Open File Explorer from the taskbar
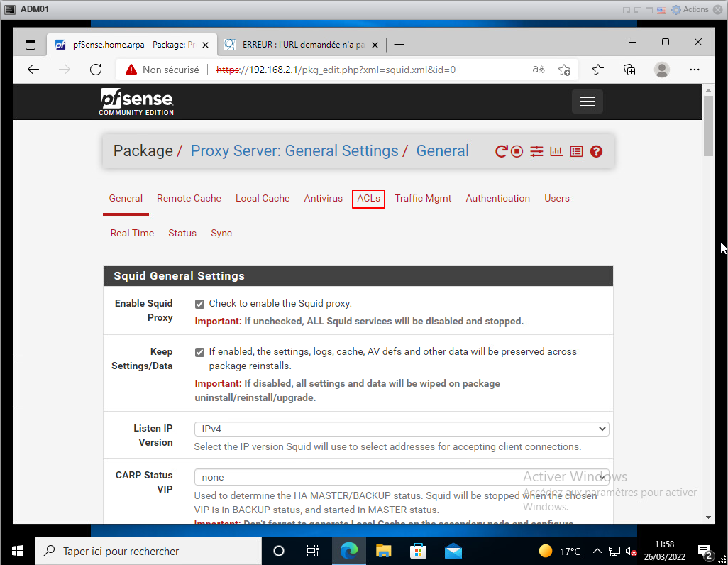 click(x=384, y=551)
